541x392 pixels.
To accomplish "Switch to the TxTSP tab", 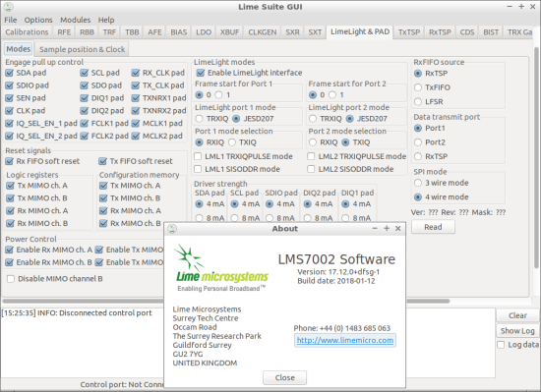I will point(409,32).
